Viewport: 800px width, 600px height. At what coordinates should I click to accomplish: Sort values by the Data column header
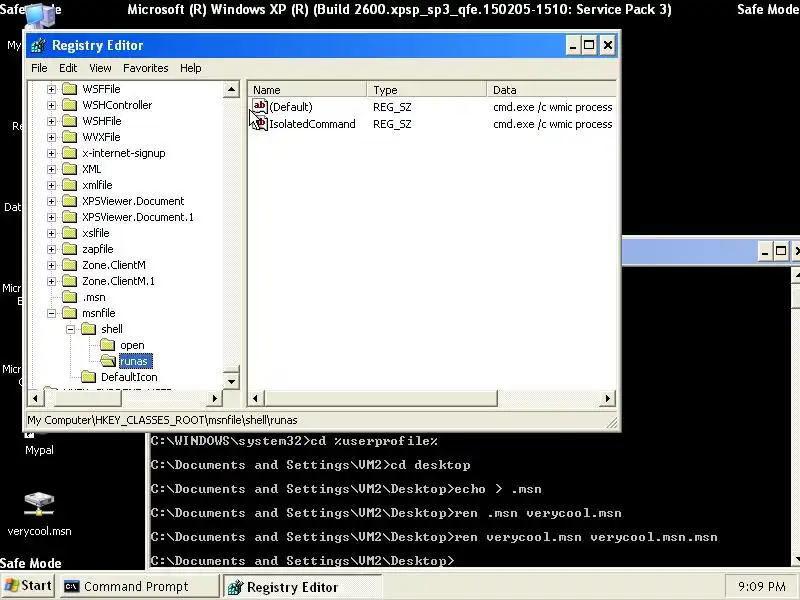[x=552, y=90]
